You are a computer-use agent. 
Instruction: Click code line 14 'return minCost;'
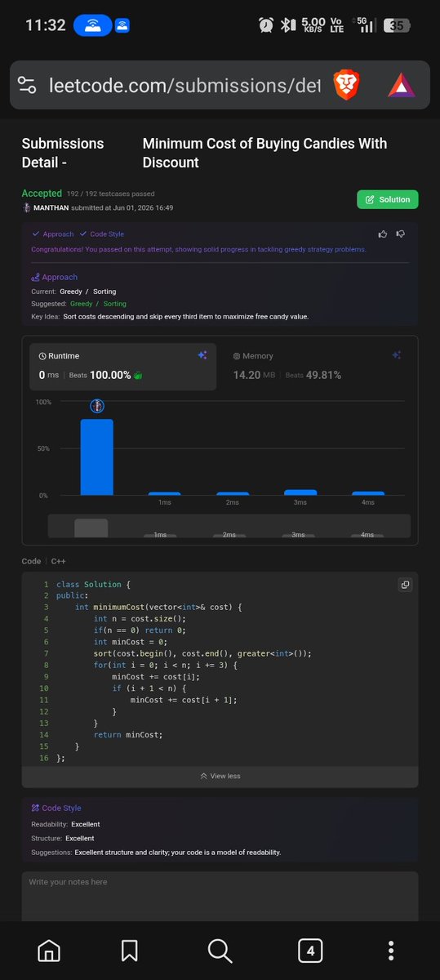click(x=128, y=734)
